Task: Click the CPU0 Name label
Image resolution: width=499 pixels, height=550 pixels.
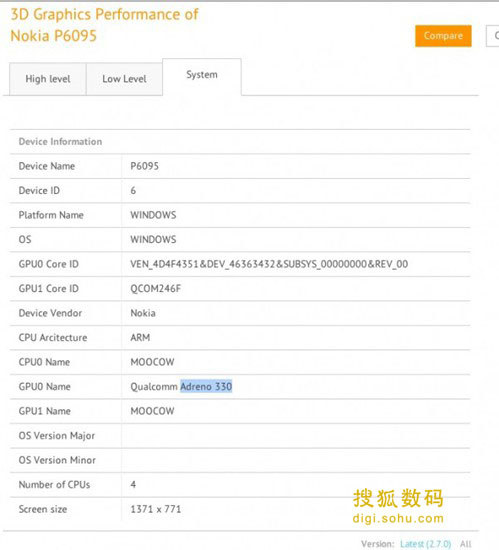Action: [x=44, y=362]
